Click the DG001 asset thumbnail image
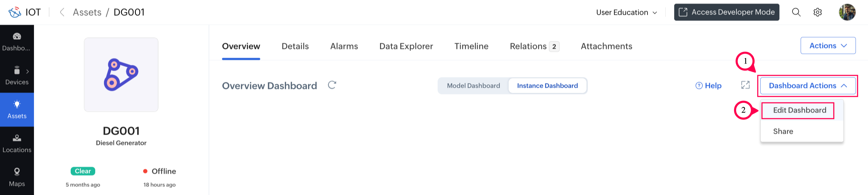868x195 pixels. [x=121, y=74]
